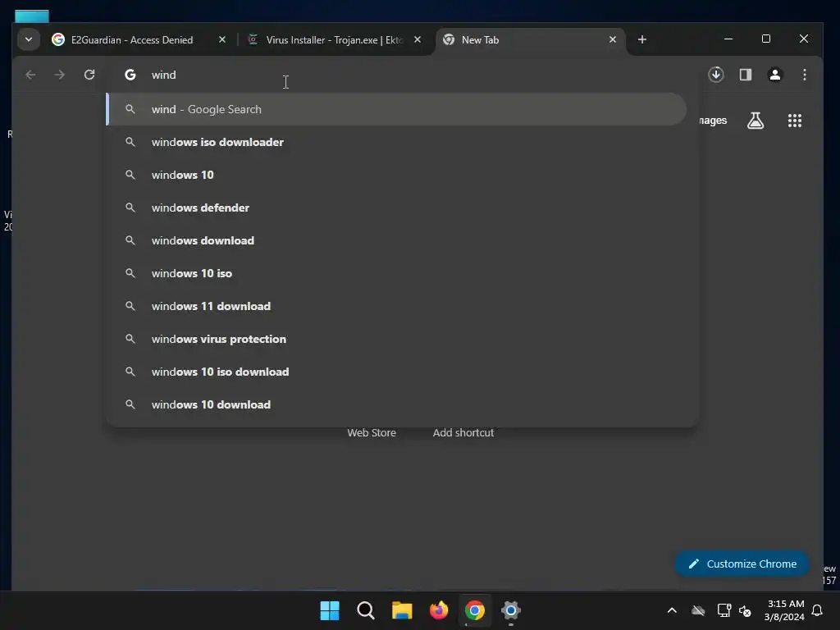Click the Google G icon in address bar
The image size is (840, 630).
[130, 75]
